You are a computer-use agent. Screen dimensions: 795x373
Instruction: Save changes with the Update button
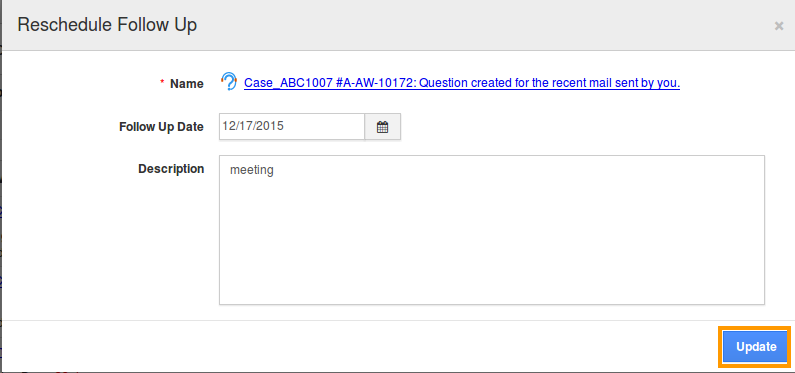click(x=756, y=347)
